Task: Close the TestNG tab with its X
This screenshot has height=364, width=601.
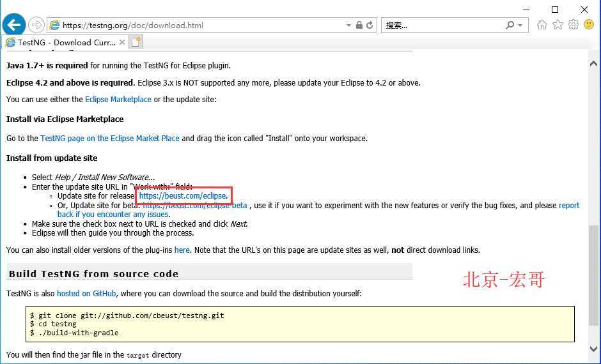Action: click(122, 42)
